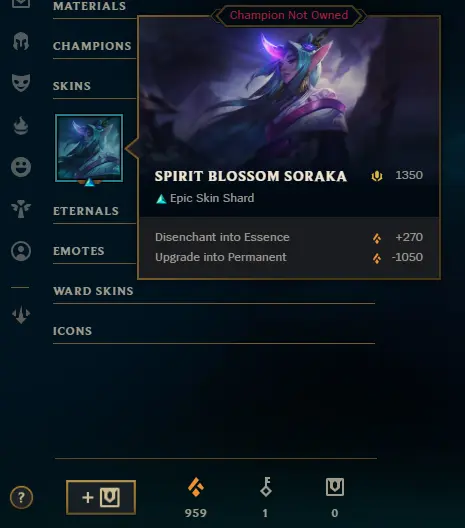Select the mask Skins filter icon
The image size is (465, 528).
click(21, 83)
